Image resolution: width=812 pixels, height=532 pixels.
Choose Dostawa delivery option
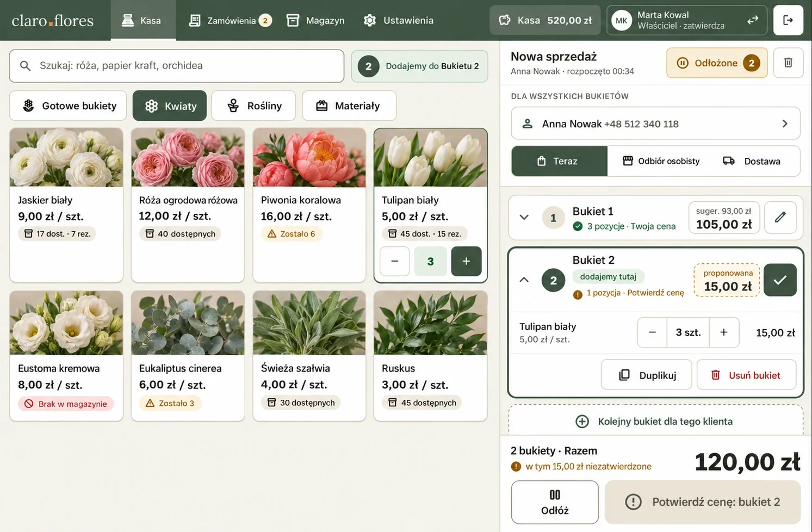[x=751, y=161]
